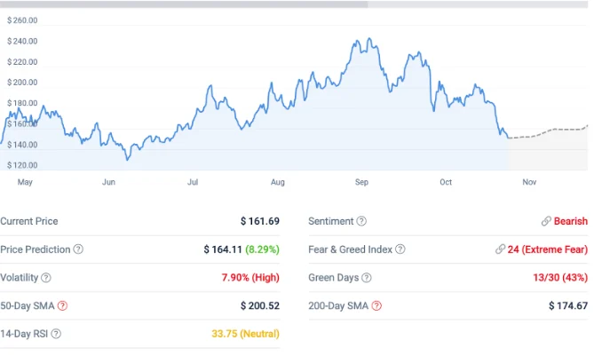Click the Sep label on the chart axis

pos(361,182)
